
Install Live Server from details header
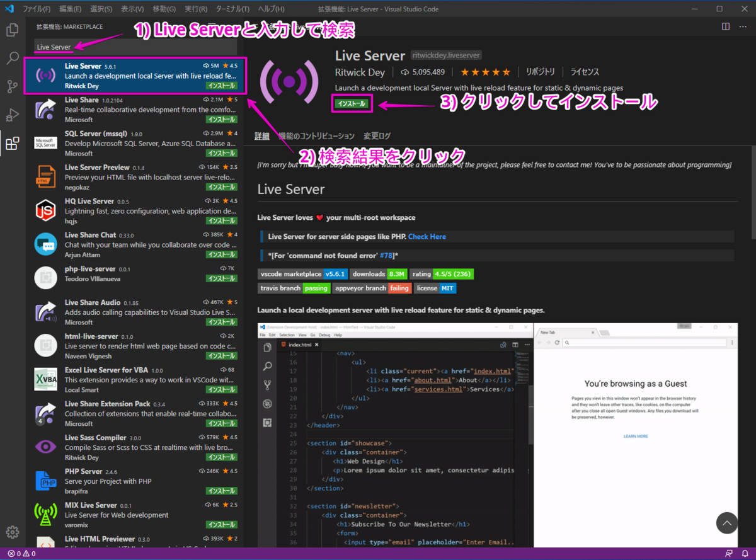point(352,104)
